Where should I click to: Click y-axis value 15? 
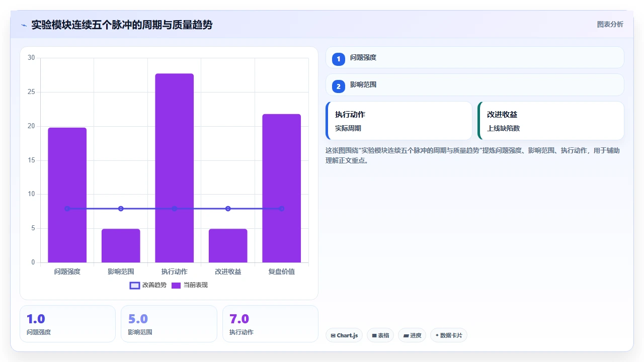click(x=31, y=160)
